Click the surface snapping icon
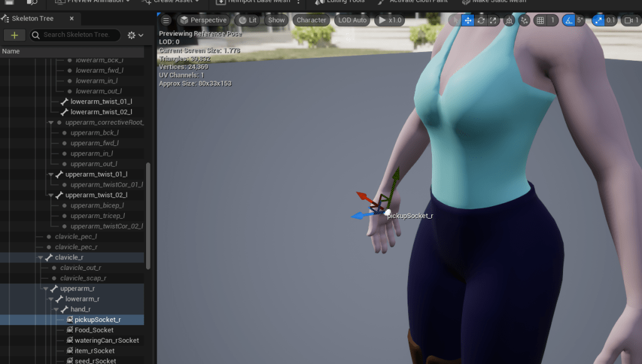The image size is (642, 364). (524, 20)
